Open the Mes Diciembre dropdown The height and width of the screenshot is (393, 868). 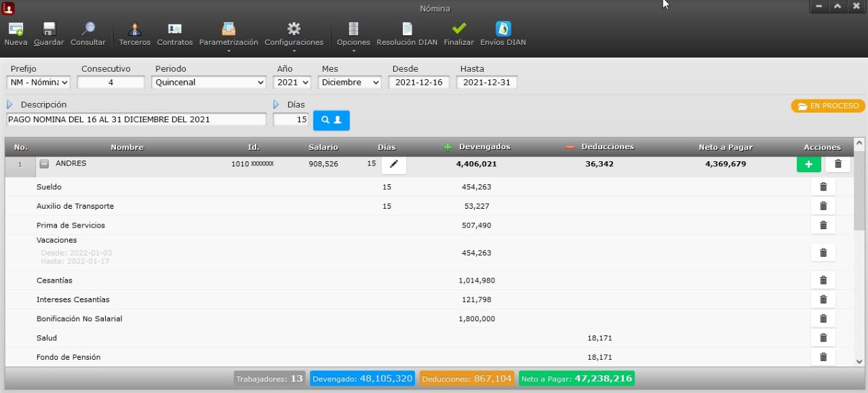point(351,83)
